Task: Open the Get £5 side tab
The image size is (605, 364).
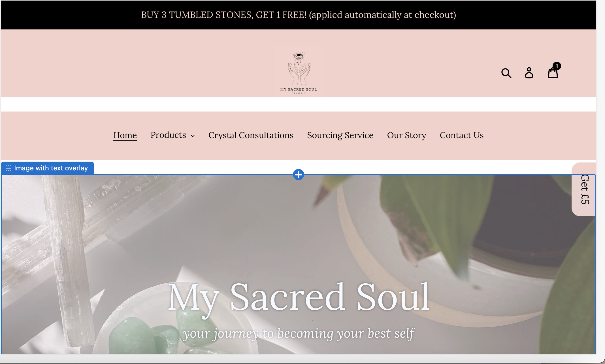Action: point(584,189)
